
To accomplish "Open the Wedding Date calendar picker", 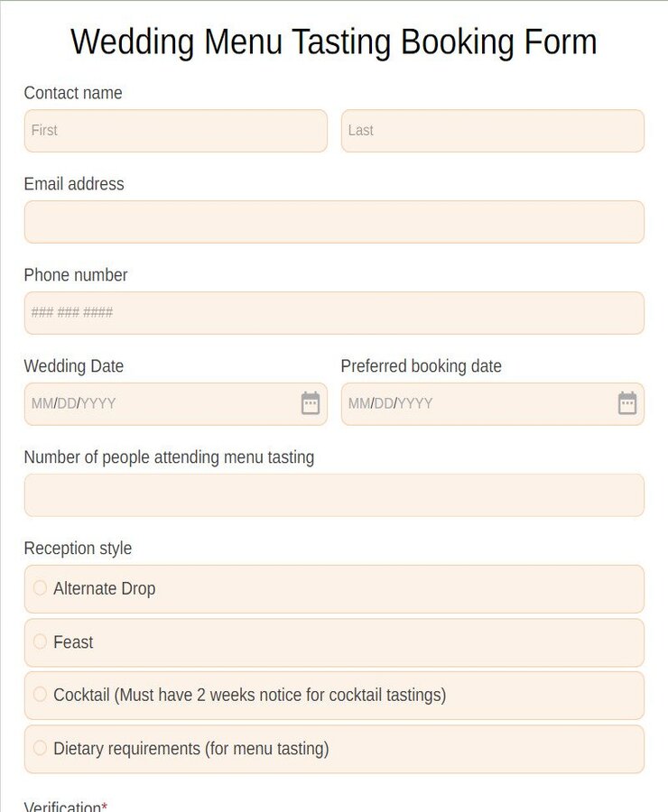I will click(x=311, y=403).
